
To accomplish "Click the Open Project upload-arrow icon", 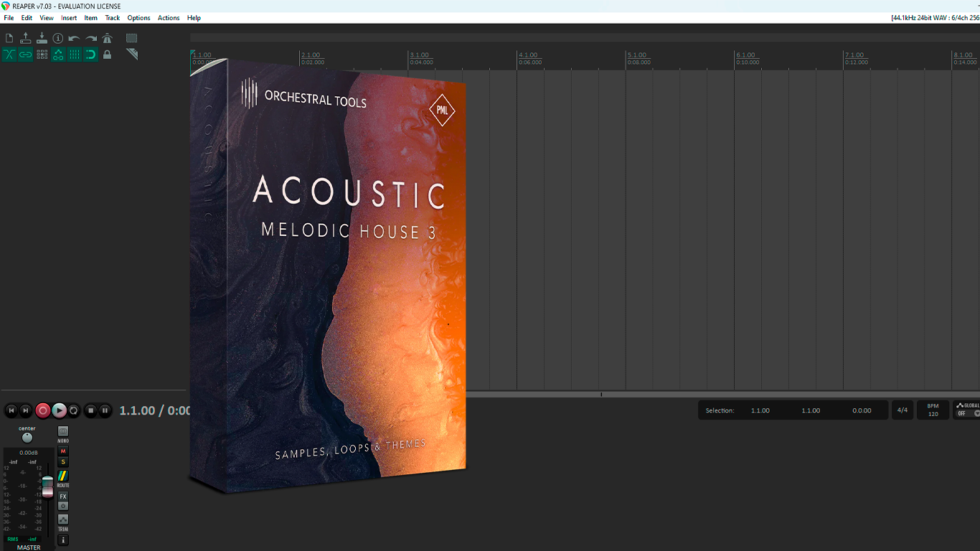I will [26, 38].
